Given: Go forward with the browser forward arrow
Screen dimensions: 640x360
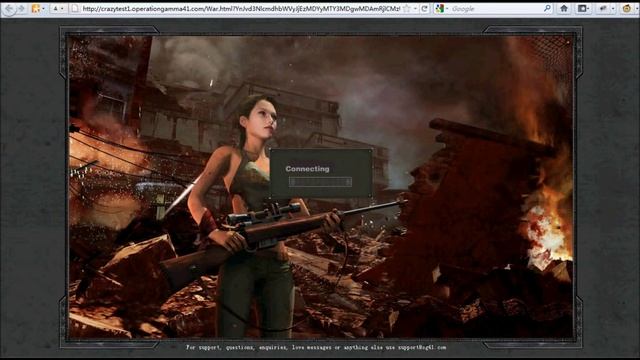Looking at the screenshot, I should (x=21, y=9).
